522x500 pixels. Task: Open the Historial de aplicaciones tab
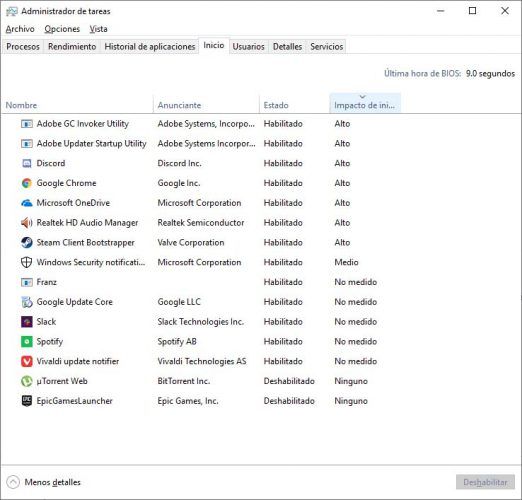[x=150, y=46]
